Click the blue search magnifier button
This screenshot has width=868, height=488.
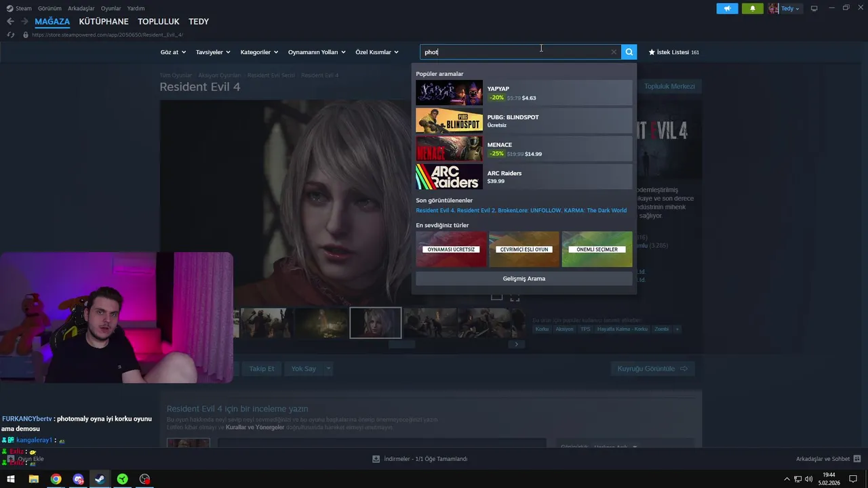coord(629,52)
